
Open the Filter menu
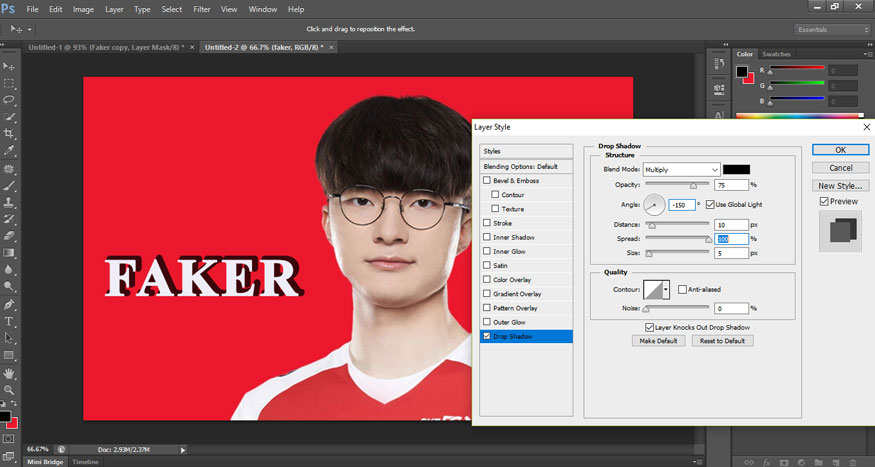tap(201, 9)
